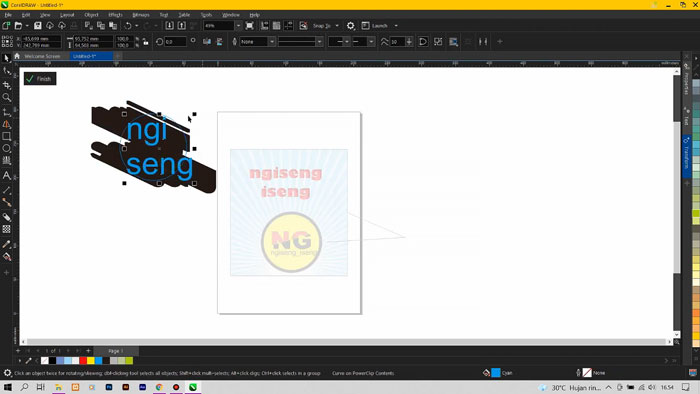The width and height of the screenshot is (700, 394).
Task: Click the Page 1 tab
Action: pyautogui.click(x=116, y=351)
